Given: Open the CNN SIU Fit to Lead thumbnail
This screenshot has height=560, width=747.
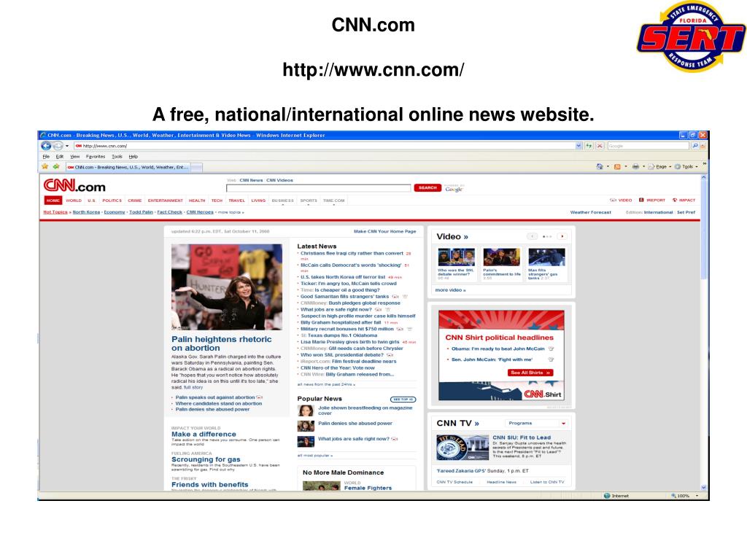Looking at the screenshot, I should coord(462,447).
